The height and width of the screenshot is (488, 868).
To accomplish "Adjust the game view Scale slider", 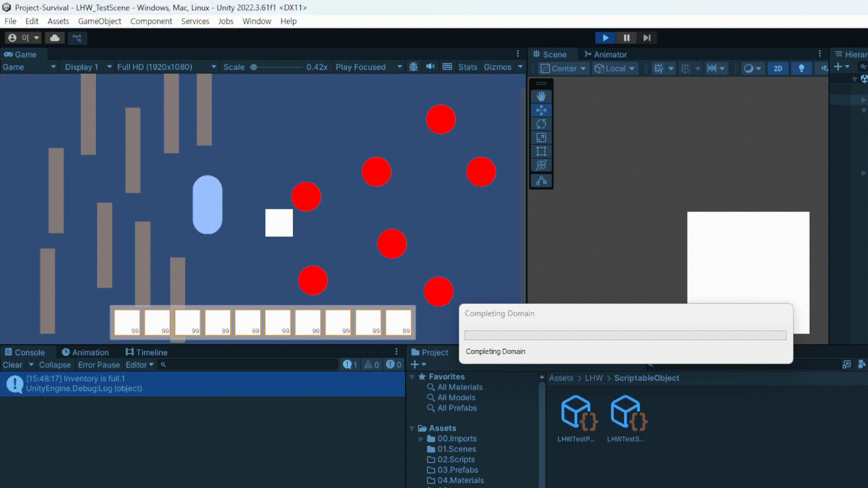I will click(x=254, y=67).
